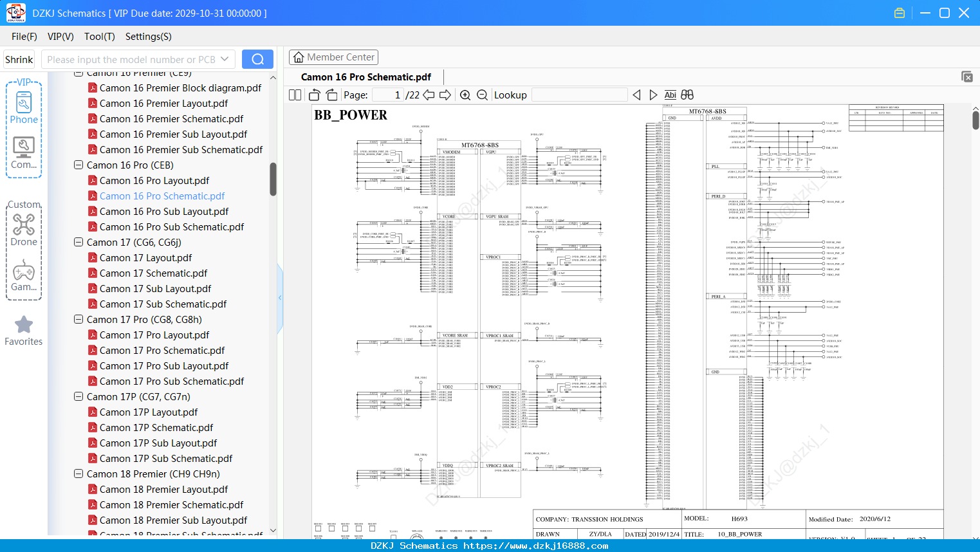Screen dimensions: 980x552
Task: Collapse the left panel via splitter handle
Action: [280, 297]
